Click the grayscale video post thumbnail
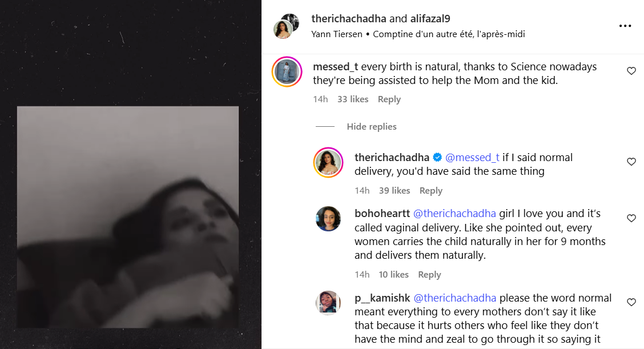The width and height of the screenshot is (644, 349). (x=128, y=217)
